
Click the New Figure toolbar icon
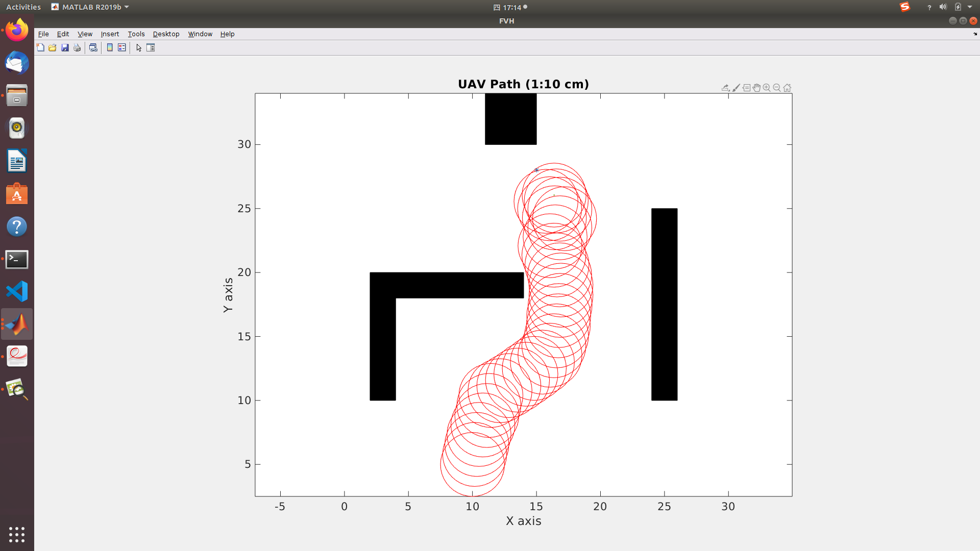point(40,47)
